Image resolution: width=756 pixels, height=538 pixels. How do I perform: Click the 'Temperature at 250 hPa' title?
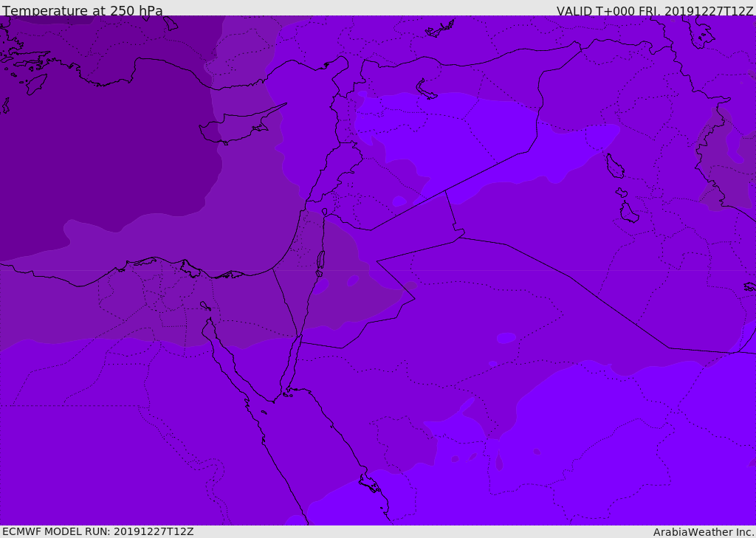[83, 10]
